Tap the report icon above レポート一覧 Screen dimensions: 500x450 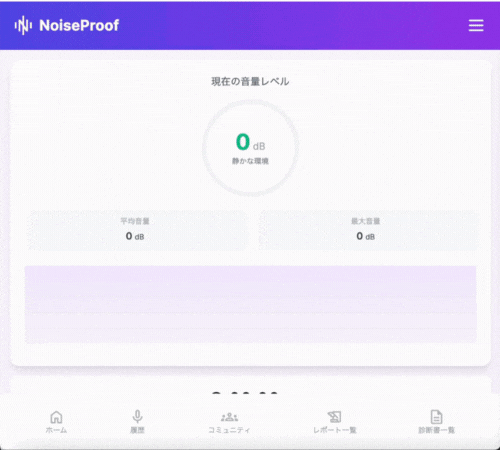[334, 417]
